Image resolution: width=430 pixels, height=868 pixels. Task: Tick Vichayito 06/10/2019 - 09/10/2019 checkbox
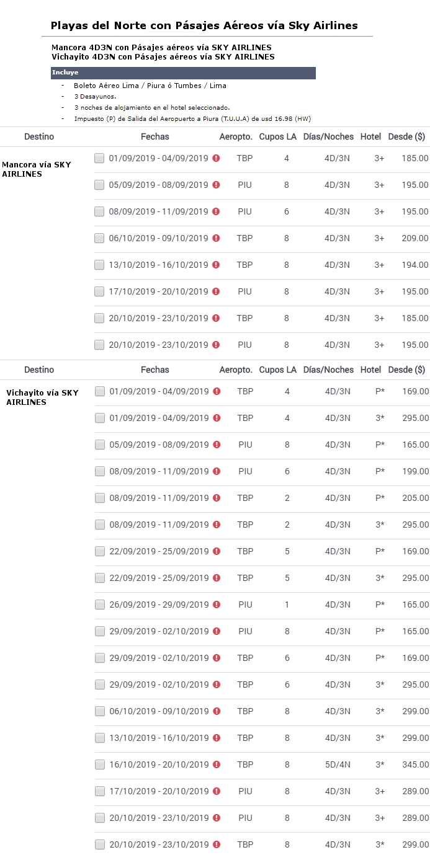pyautogui.click(x=100, y=711)
